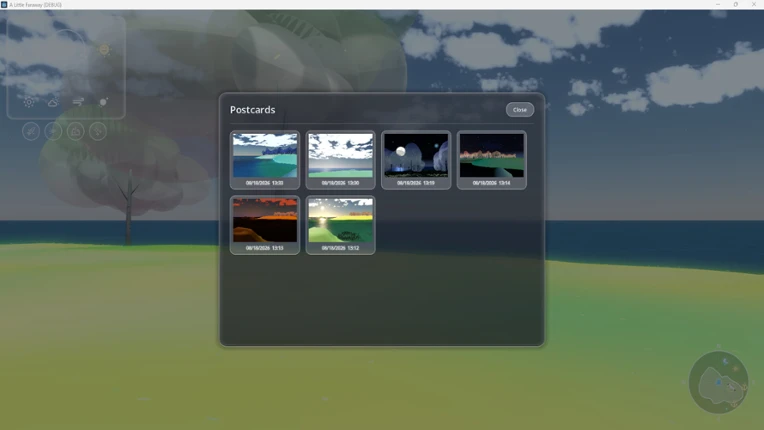Click the application icon in title bar
This screenshot has height=430, width=764.
[x=4, y=4]
